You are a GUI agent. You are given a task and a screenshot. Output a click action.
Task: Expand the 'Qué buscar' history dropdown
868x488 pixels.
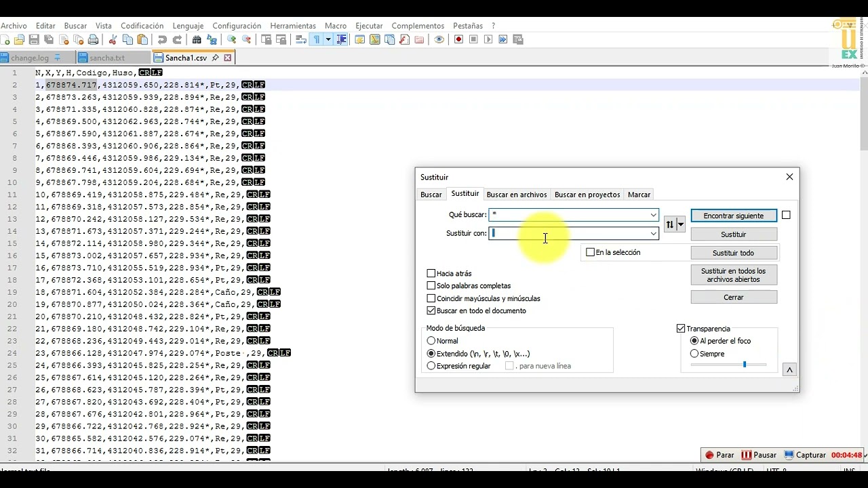coord(653,215)
